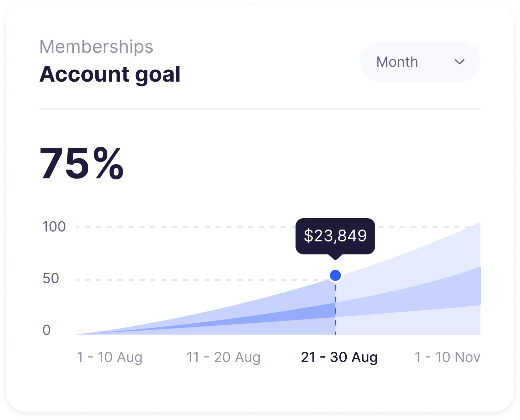
Task: Open the Month period dropdown
Action: click(x=420, y=62)
